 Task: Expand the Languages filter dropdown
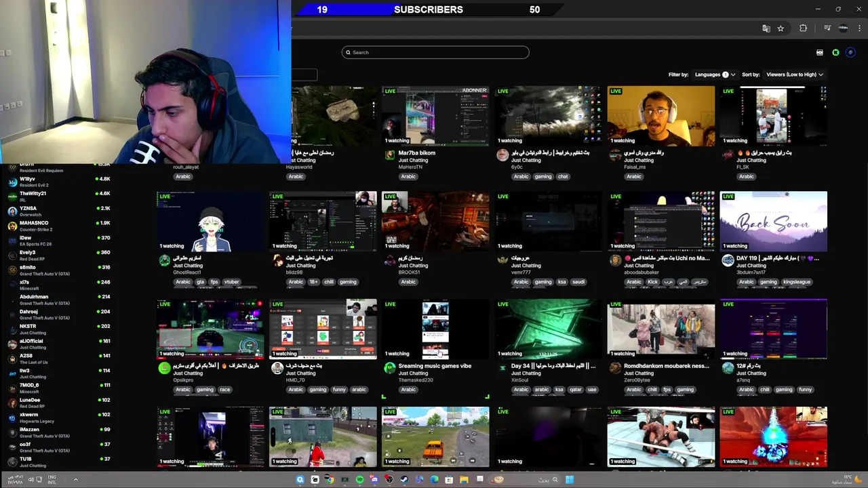pos(715,75)
